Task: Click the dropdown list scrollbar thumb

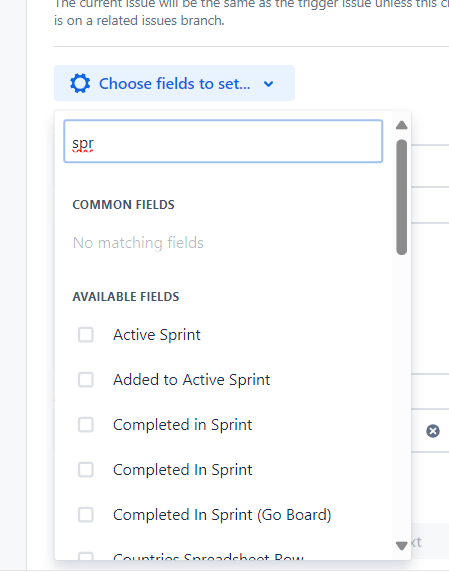Action: point(402,197)
